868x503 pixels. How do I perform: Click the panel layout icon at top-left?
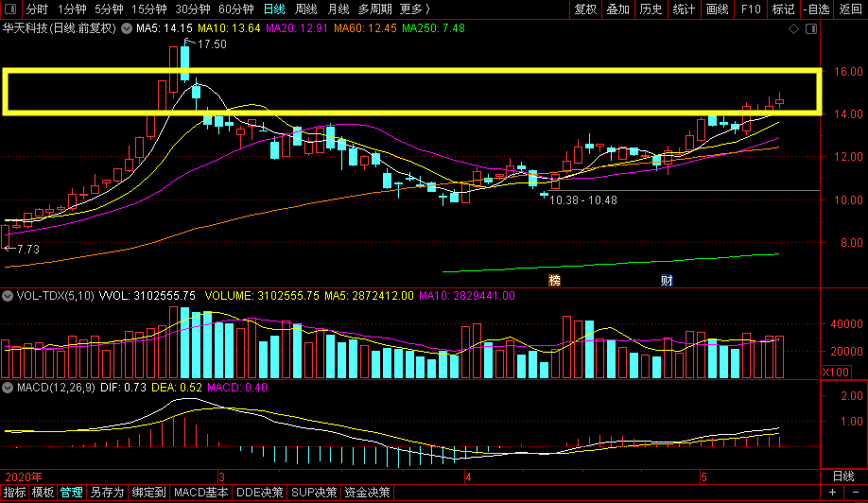click(10, 9)
